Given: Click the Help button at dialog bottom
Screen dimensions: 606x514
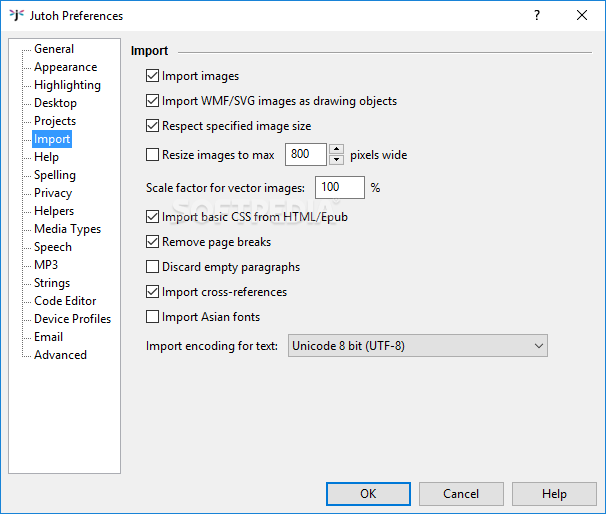Looking at the screenshot, I should point(554,494).
